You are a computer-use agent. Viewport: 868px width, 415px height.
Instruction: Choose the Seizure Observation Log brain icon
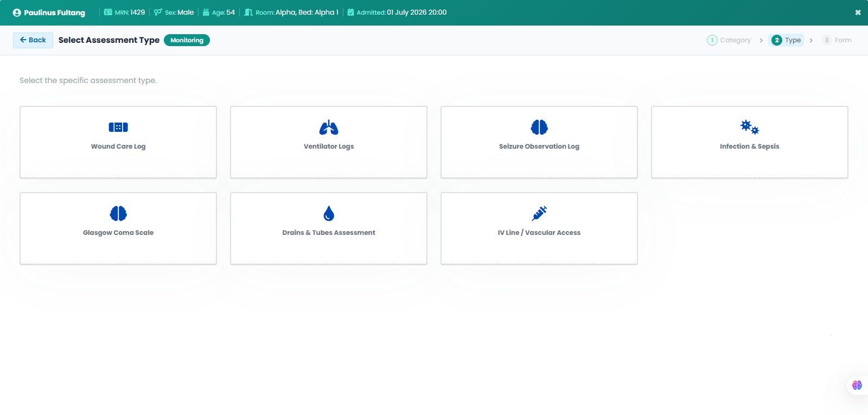click(539, 127)
